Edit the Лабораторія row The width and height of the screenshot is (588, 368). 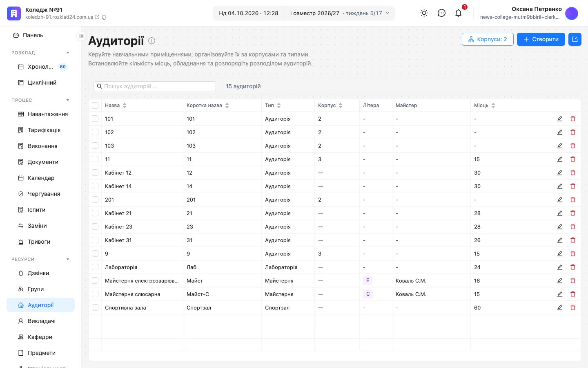point(560,267)
